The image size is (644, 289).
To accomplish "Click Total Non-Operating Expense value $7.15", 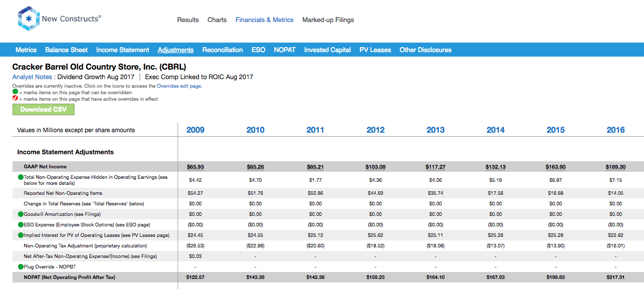I will coord(616,180).
